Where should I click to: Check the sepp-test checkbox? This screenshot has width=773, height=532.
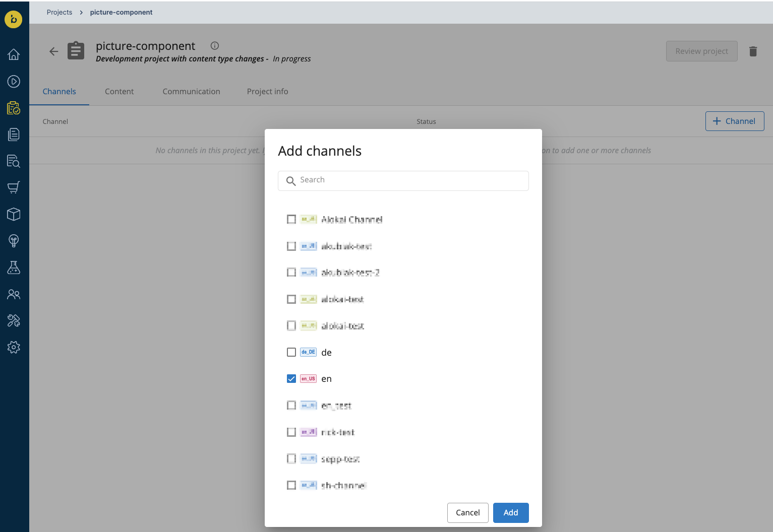tap(291, 458)
